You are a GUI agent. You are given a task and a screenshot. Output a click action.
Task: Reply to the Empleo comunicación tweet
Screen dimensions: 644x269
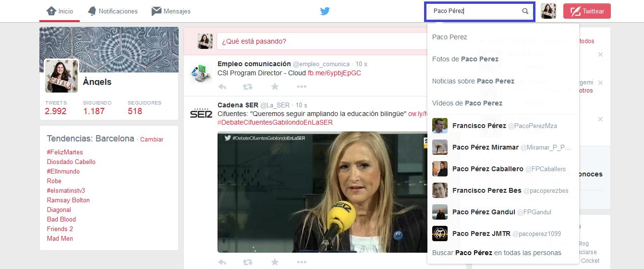click(x=222, y=87)
